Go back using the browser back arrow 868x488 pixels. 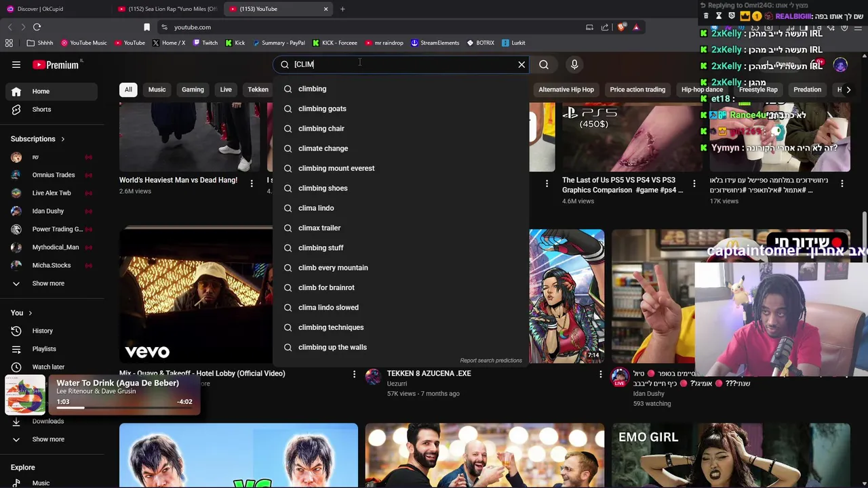9,27
